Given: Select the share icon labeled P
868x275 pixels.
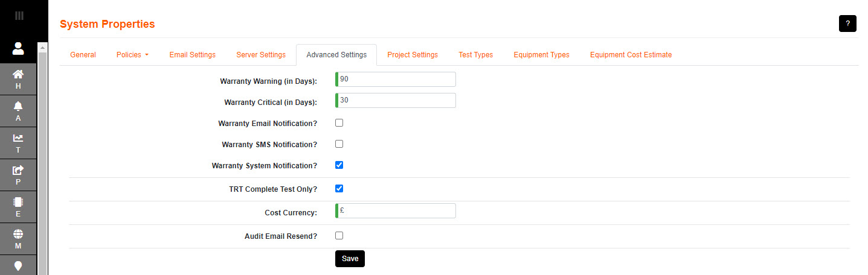Looking at the screenshot, I should click(x=18, y=174).
